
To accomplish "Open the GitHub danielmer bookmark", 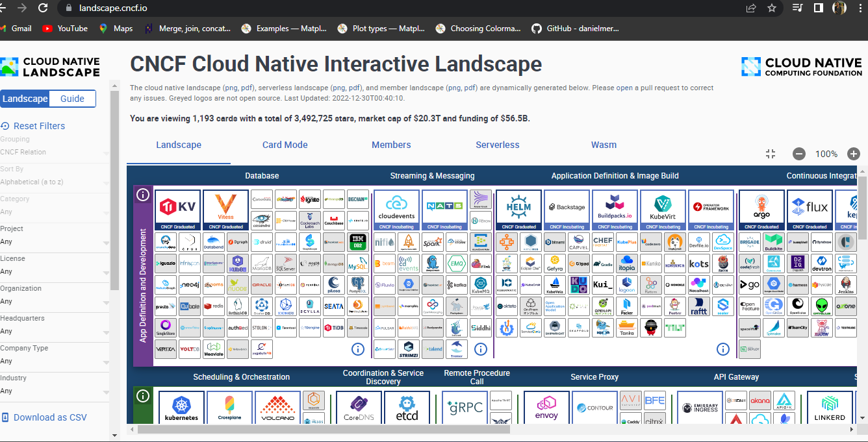I will pos(576,29).
